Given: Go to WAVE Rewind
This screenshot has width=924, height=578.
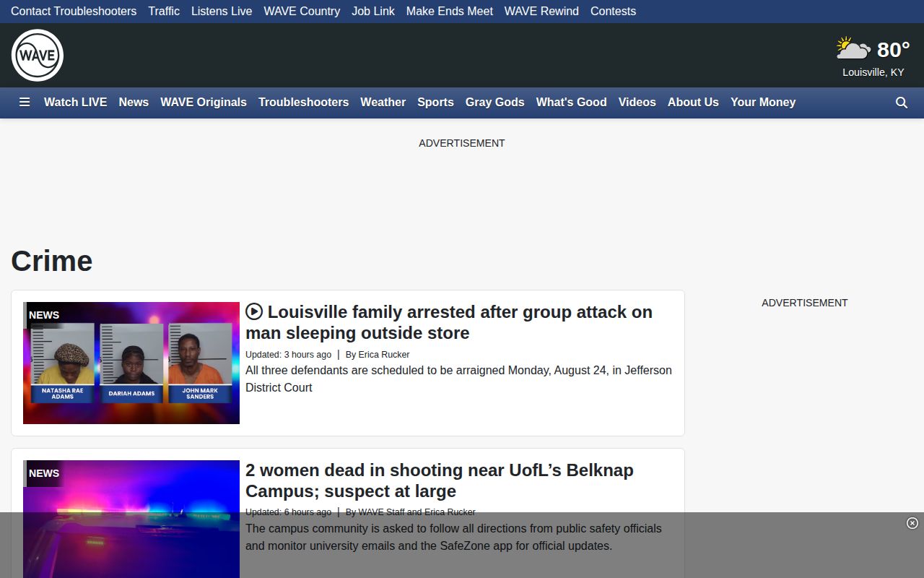Looking at the screenshot, I should (541, 12).
